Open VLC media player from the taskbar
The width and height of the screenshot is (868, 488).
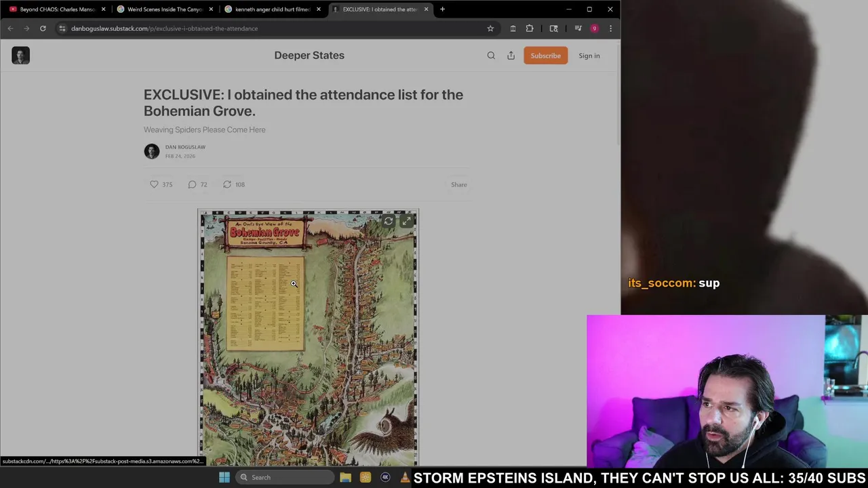(x=405, y=477)
